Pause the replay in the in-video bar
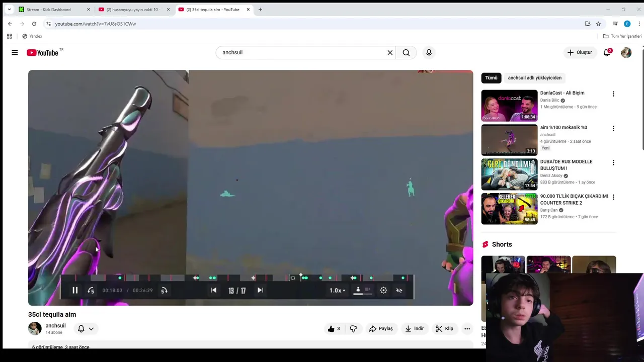The height and width of the screenshot is (362, 644). 75,290
